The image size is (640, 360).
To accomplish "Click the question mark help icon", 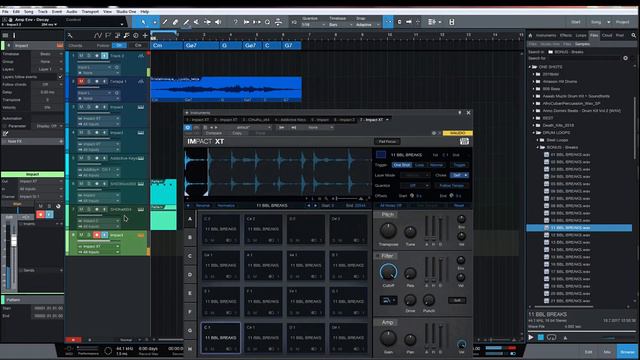I will (236, 22).
